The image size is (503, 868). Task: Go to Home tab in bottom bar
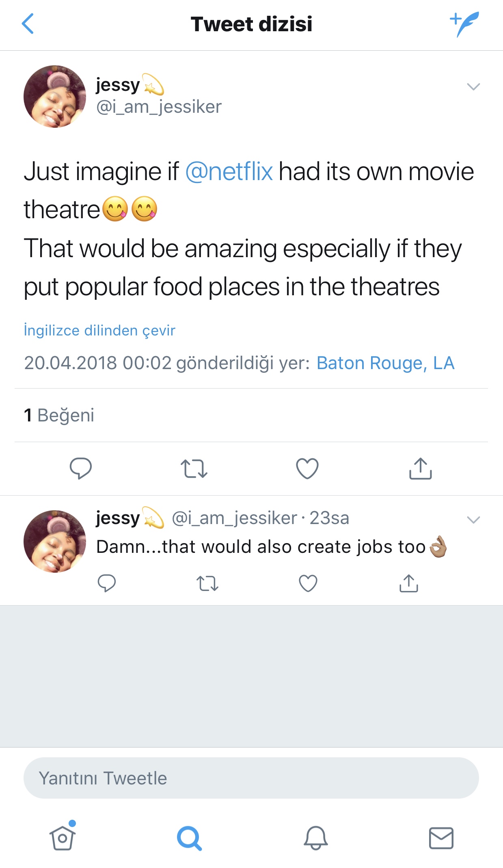coord(63,838)
